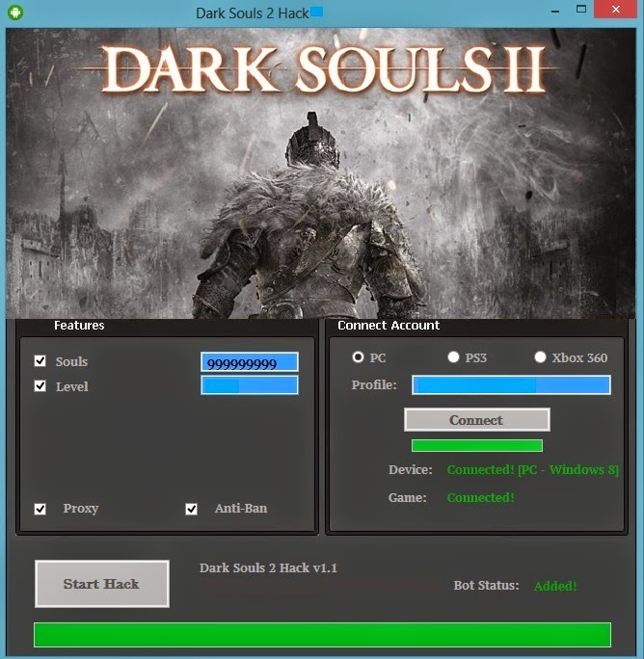Click the 'Dark Souls 2 Hack v1.1' label

pyautogui.click(x=268, y=568)
